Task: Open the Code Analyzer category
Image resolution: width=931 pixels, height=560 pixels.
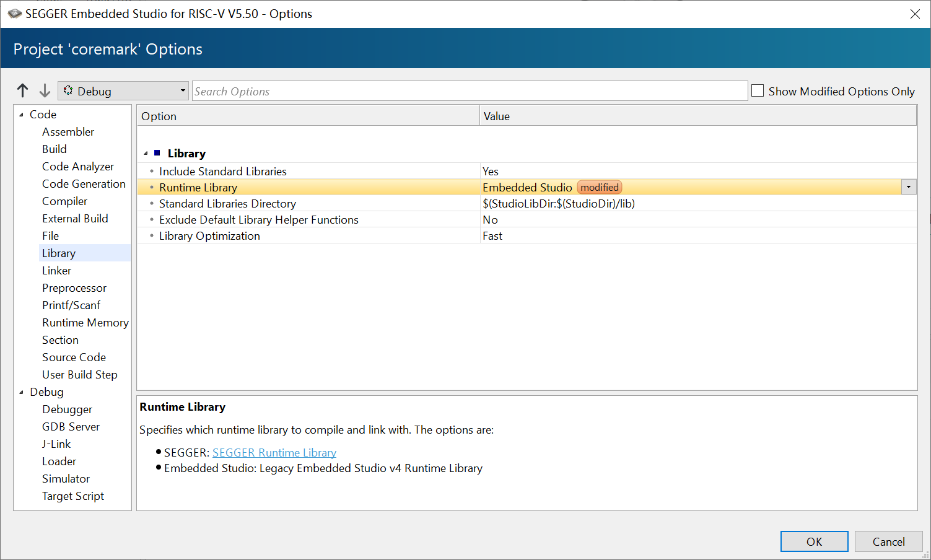Action: click(78, 167)
